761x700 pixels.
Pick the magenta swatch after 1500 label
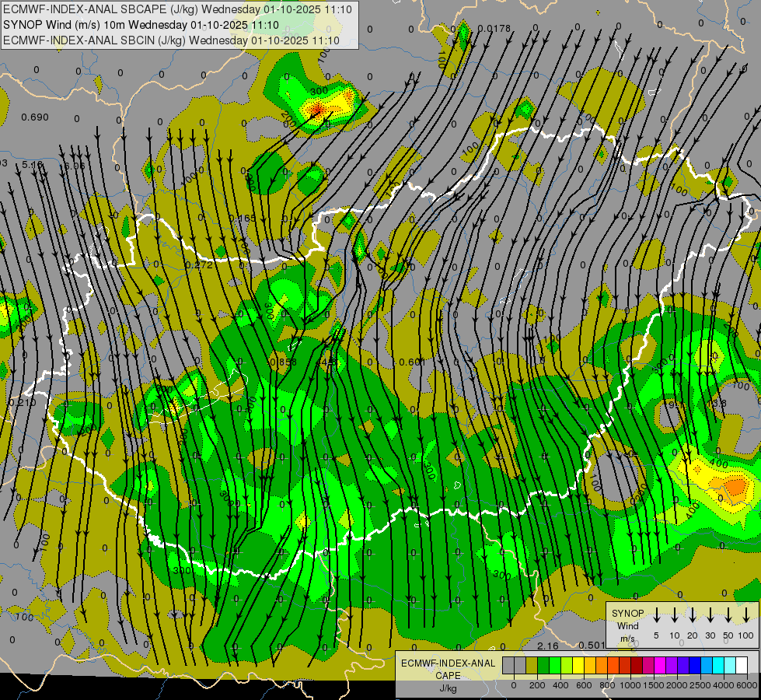[x=660, y=665]
